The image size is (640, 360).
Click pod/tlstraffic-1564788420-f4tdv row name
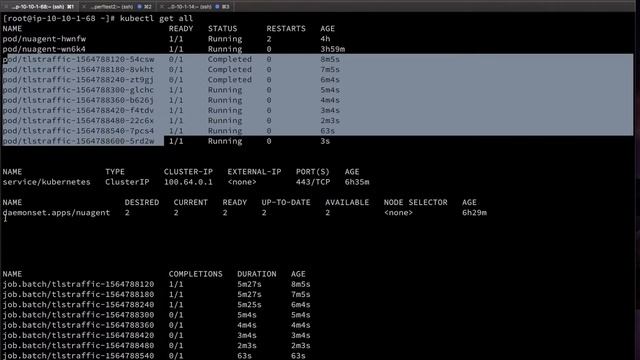(78, 110)
